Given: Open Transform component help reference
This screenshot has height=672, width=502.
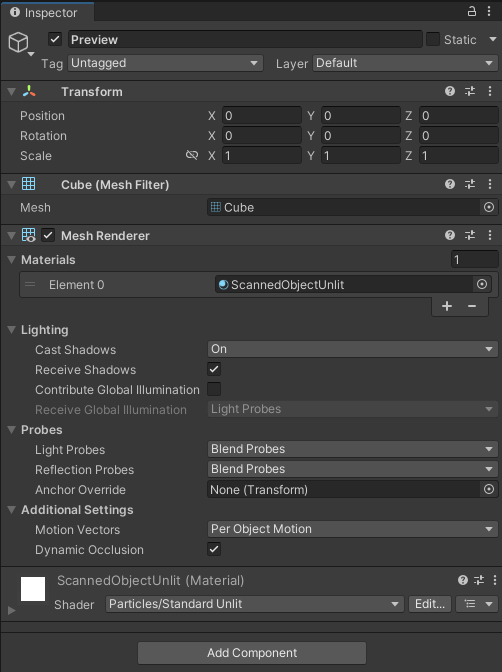Looking at the screenshot, I should pyautogui.click(x=450, y=91).
